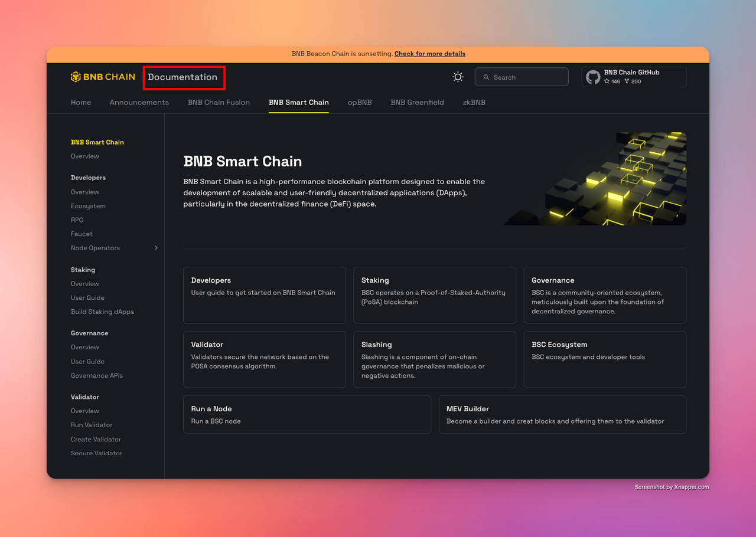This screenshot has width=756, height=537.
Task: Click the BNB Chain logo
Action: coord(103,77)
